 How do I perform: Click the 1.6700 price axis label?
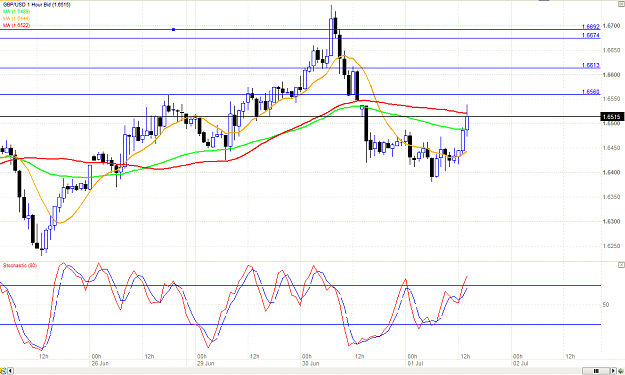[x=611, y=26]
